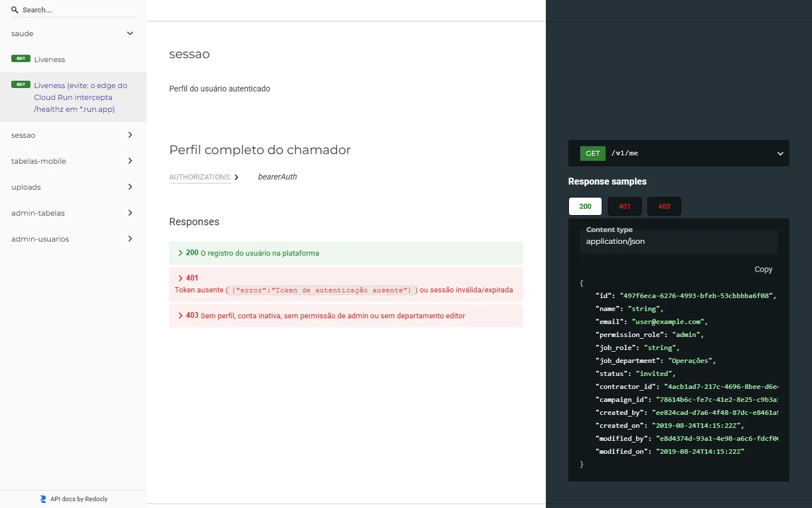
Task: Click the "Operações" job_department value
Action: pyautogui.click(x=690, y=361)
